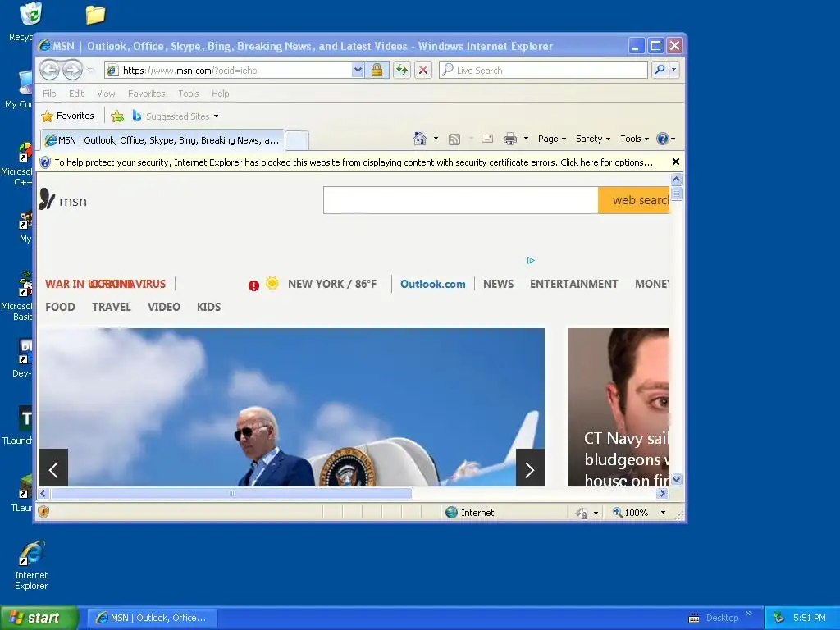Click the vertical scrollbar down arrow
Viewport: 840px width, 630px height.
[x=676, y=480]
